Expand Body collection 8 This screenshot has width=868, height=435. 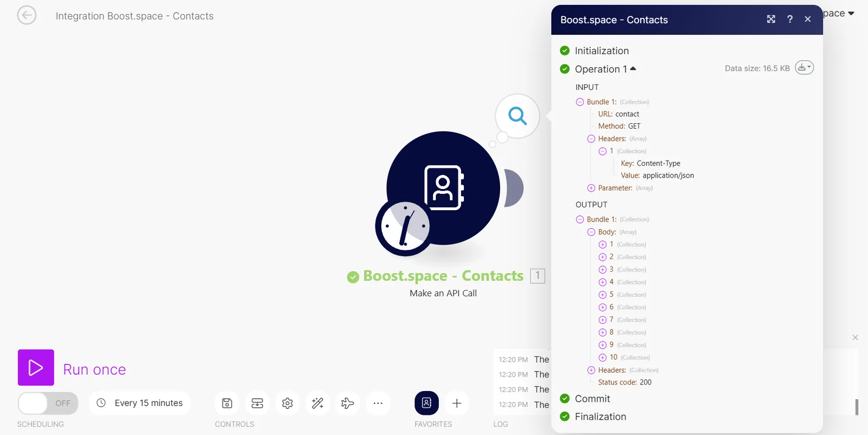603,332
